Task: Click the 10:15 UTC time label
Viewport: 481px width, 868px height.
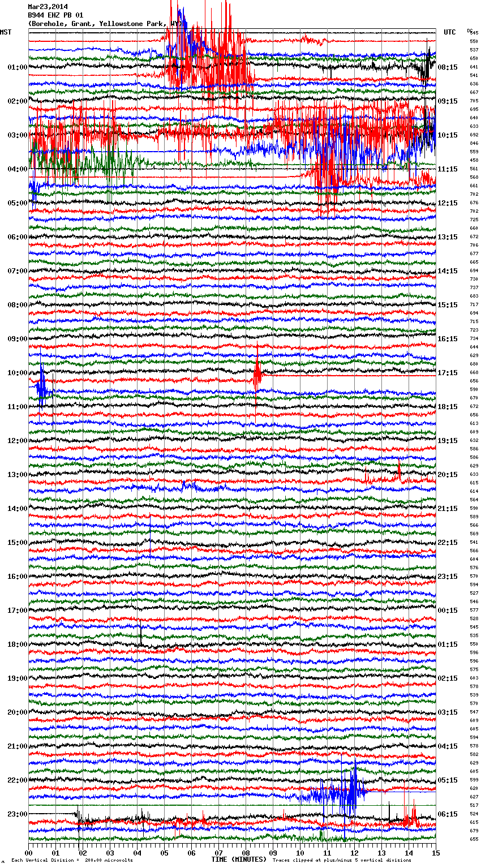Action: (x=448, y=135)
